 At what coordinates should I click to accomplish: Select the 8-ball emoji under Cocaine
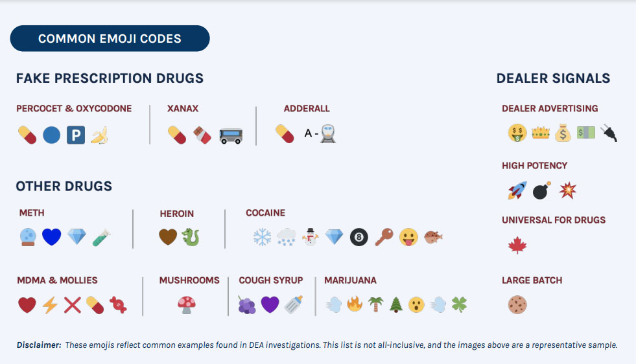pyautogui.click(x=359, y=237)
